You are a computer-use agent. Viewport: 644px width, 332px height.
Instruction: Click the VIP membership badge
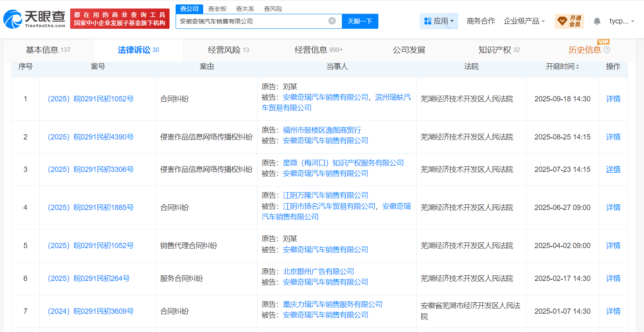(x=569, y=21)
